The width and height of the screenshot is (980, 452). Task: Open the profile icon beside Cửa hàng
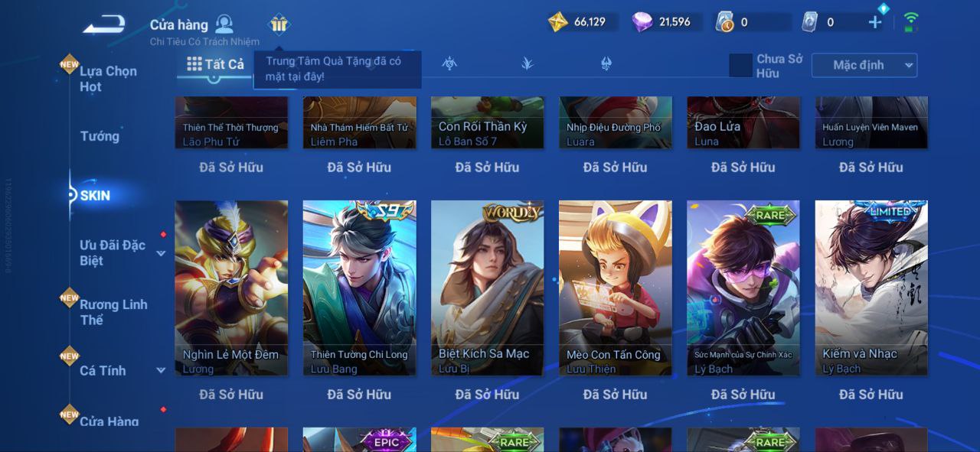pyautogui.click(x=224, y=24)
